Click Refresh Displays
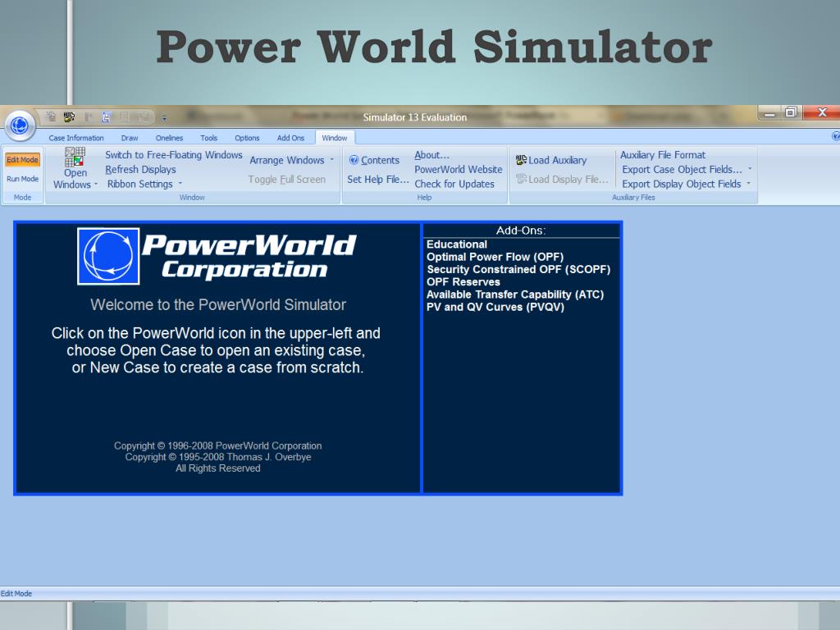 coord(140,169)
